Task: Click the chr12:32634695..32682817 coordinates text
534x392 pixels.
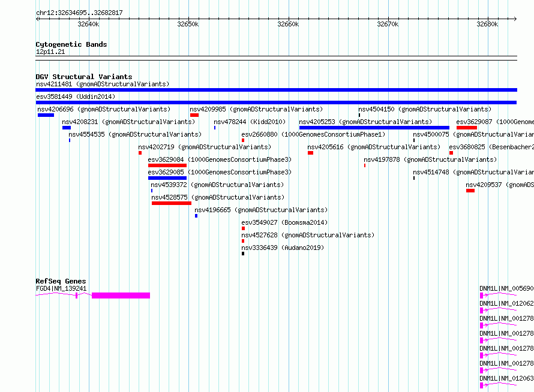Action: click(79, 13)
